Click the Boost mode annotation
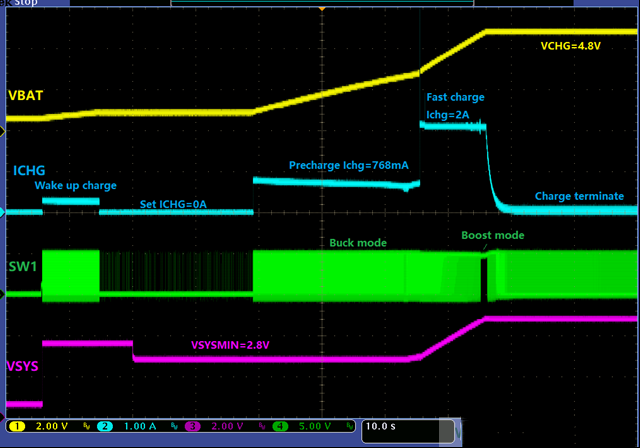This screenshot has width=640, height=448. (x=493, y=235)
